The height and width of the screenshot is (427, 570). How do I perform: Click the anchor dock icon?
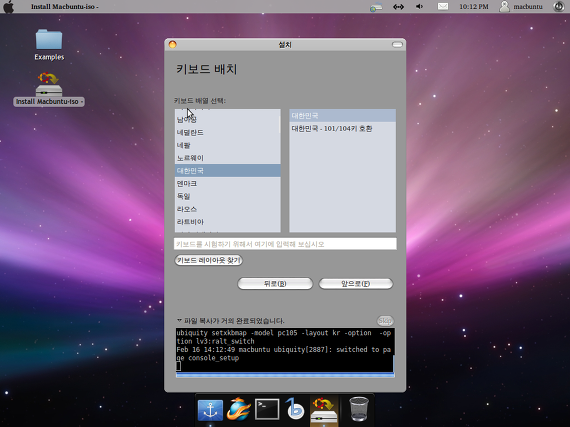[x=210, y=410]
